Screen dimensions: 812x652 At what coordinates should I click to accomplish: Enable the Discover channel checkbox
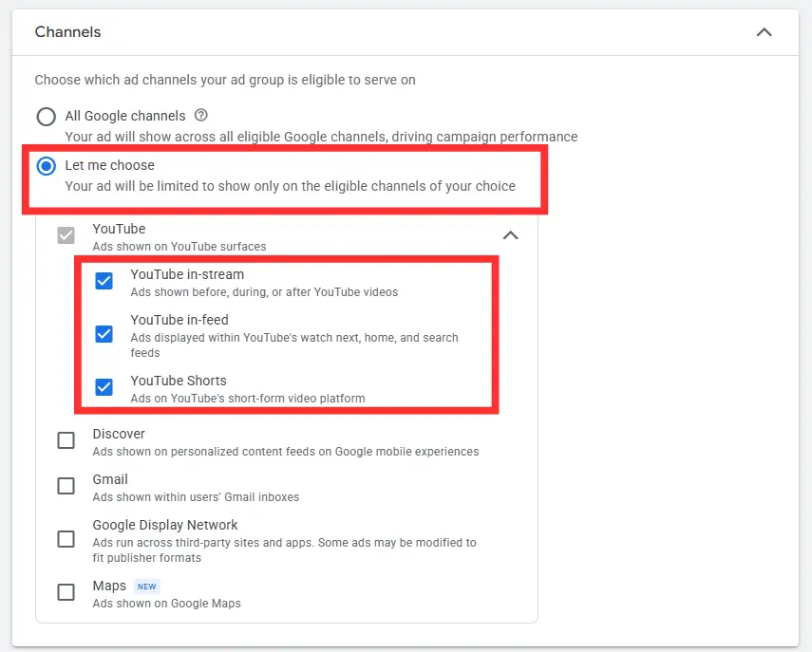click(x=66, y=440)
